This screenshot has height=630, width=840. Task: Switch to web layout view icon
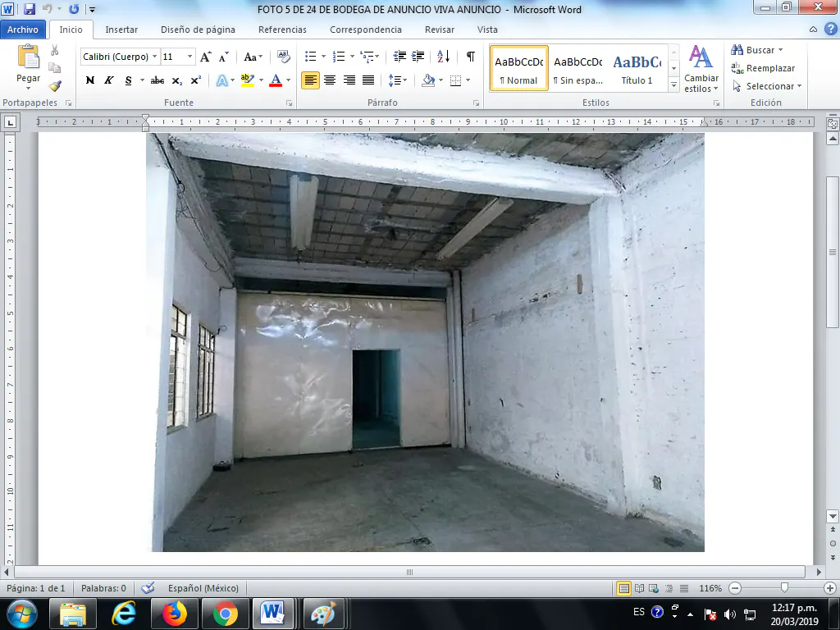click(x=654, y=588)
